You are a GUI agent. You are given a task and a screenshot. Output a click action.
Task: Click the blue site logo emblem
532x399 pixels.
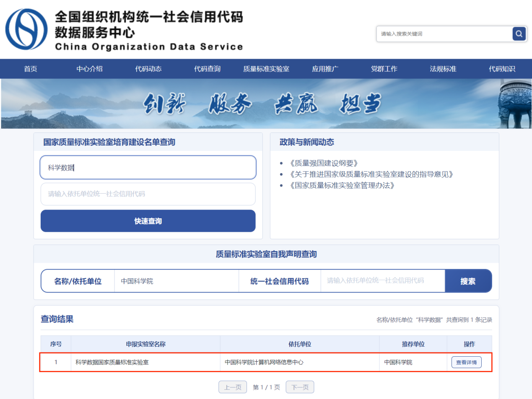pos(26,29)
